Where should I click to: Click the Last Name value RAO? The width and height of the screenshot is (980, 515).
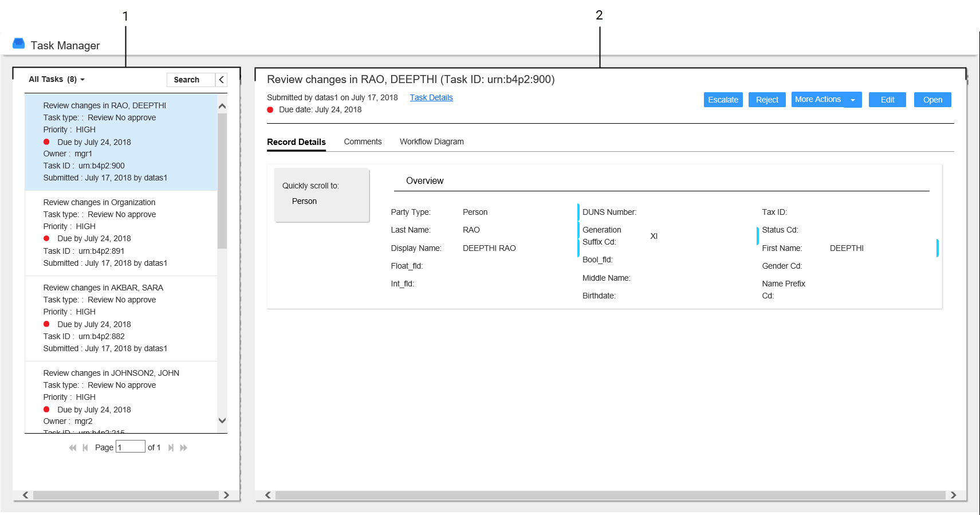[471, 230]
